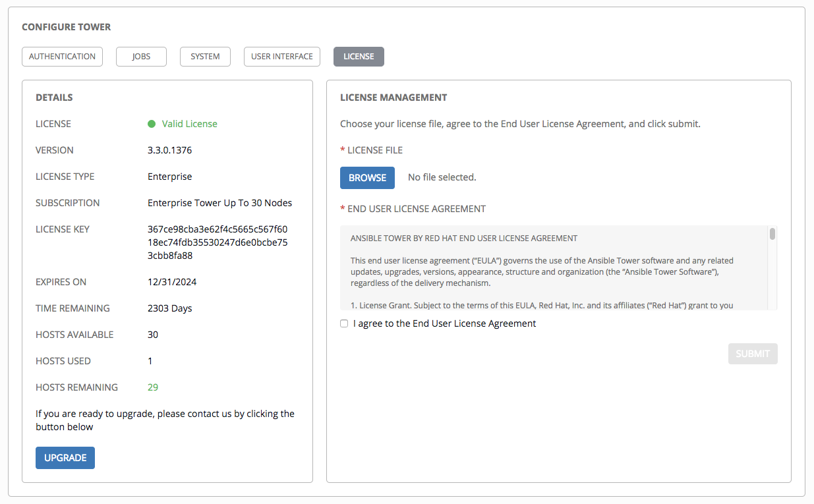The image size is (814, 504).
Task: Click the green Hosts Remaining value 29
Action: pyautogui.click(x=153, y=387)
